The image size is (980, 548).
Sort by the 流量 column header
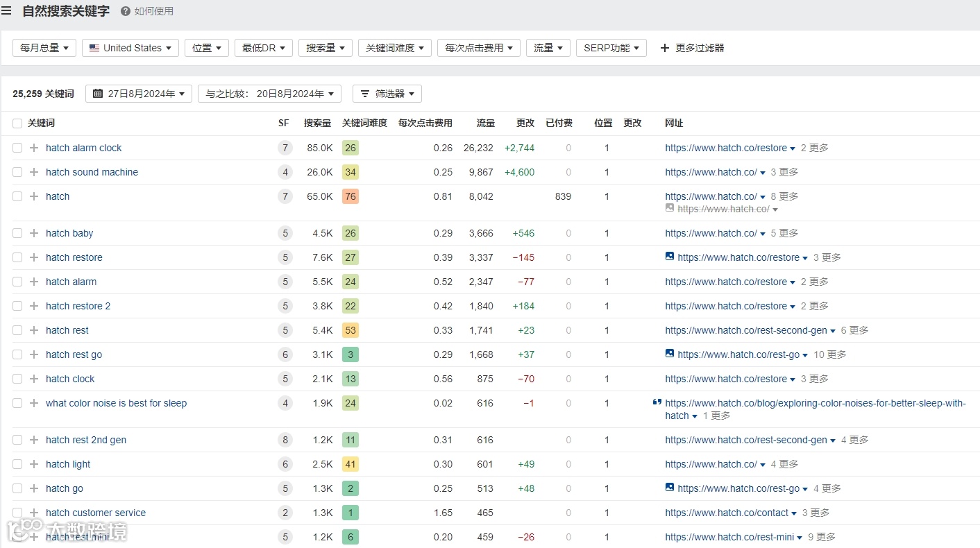[486, 123]
